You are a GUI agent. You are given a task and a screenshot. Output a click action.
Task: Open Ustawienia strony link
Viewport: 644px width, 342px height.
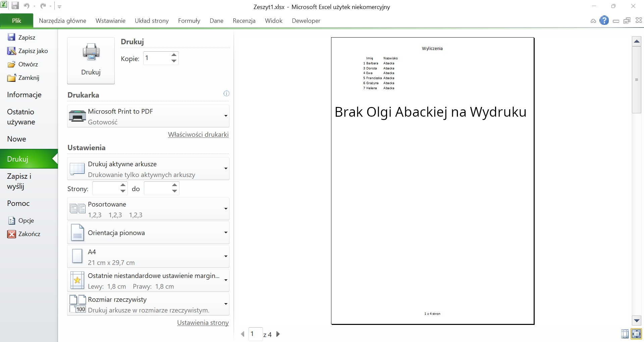(x=203, y=323)
